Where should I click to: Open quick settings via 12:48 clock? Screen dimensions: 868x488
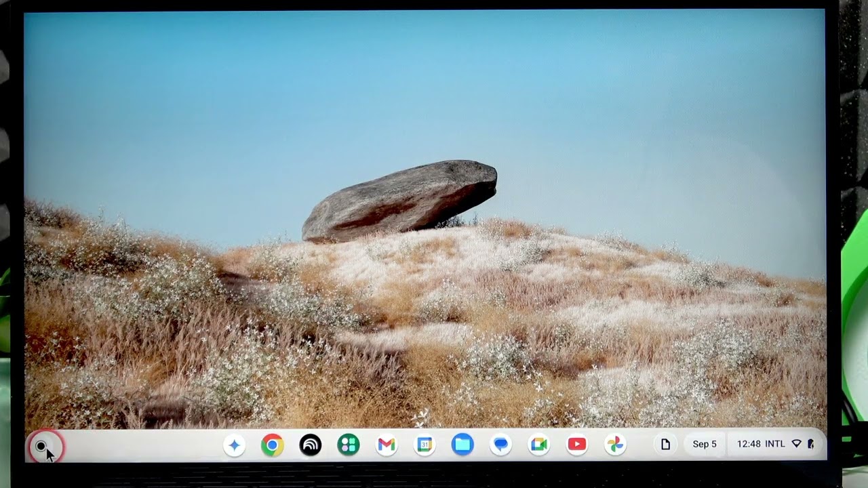pyautogui.click(x=749, y=444)
